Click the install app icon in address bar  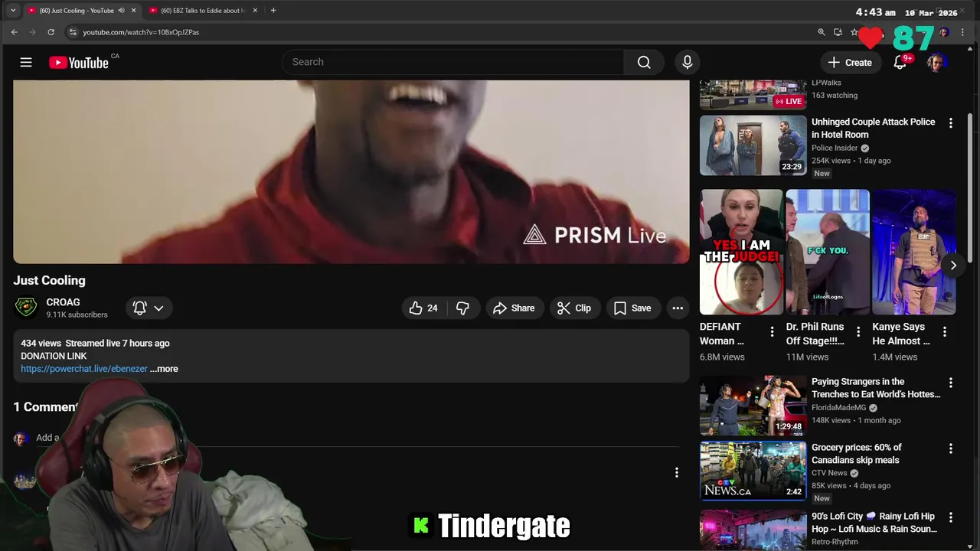(838, 32)
